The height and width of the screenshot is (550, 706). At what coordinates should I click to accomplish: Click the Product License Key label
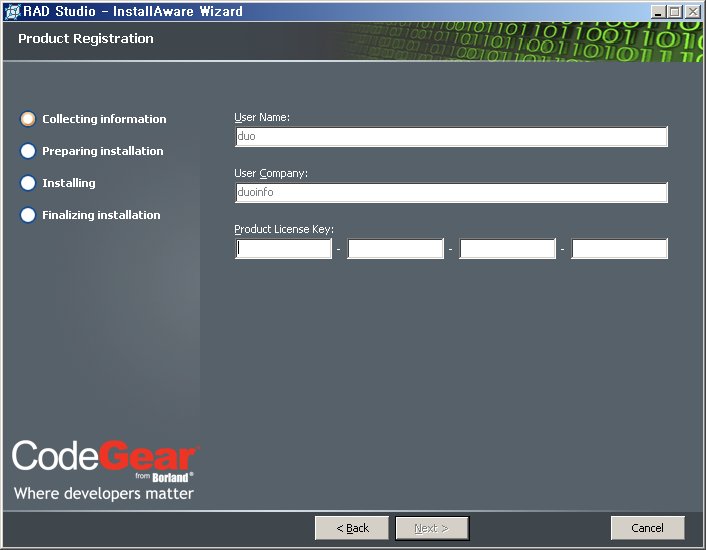[283, 229]
